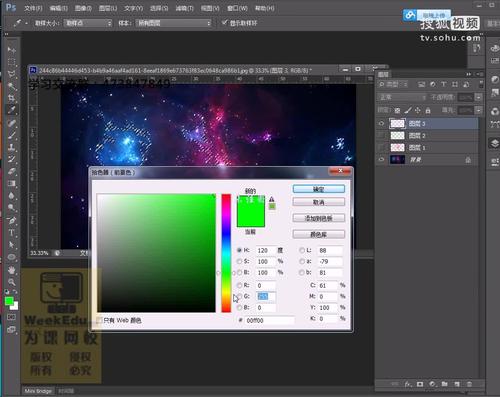Click the layer styles fx icon
The width and height of the screenshot is (500, 397).
pyautogui.click(x=408, y=384)
